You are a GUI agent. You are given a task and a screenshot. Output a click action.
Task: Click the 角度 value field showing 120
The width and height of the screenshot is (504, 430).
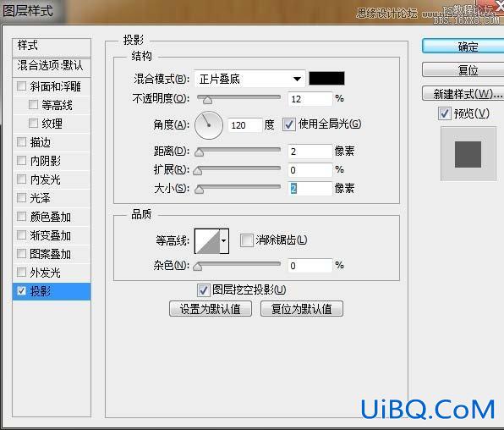[244, 125]
